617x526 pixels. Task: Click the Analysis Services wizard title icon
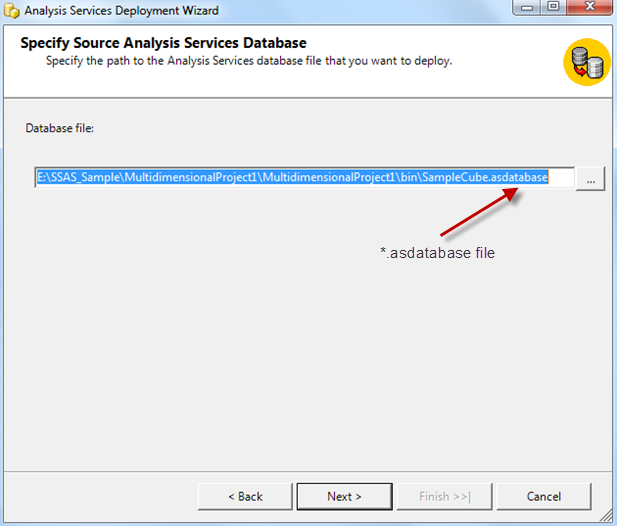[x=11, y=11]
